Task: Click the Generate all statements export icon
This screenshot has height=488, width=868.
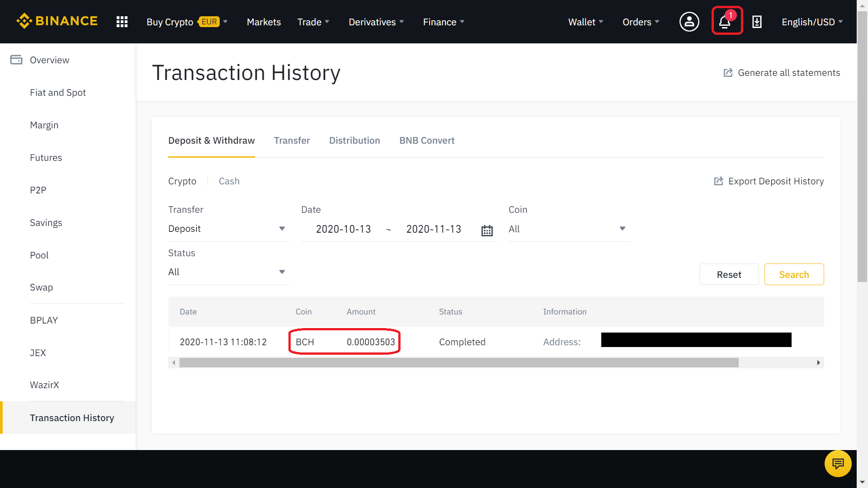Action: (x=728, y=73)
